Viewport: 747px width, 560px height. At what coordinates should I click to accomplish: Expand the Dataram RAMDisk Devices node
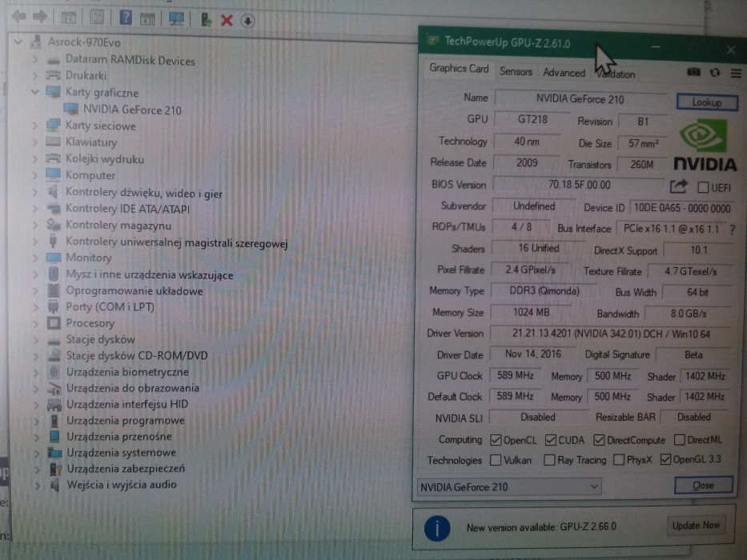(x=34, y=59)
